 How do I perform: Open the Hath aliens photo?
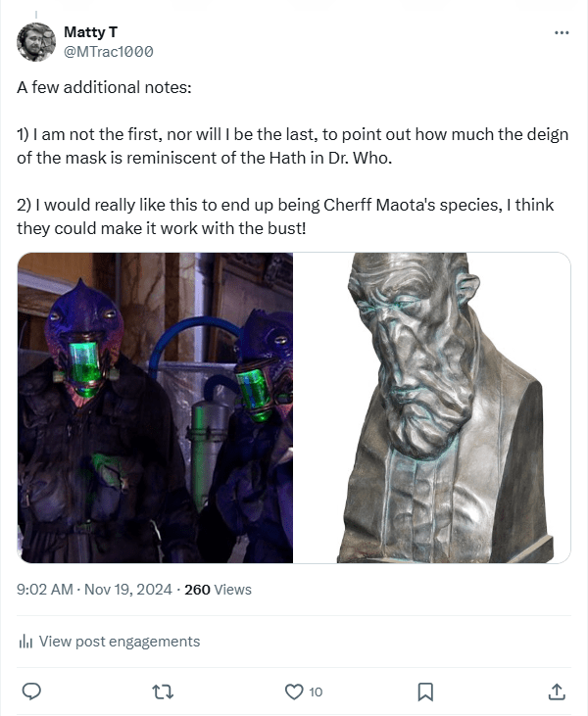(x=156, y=407)
